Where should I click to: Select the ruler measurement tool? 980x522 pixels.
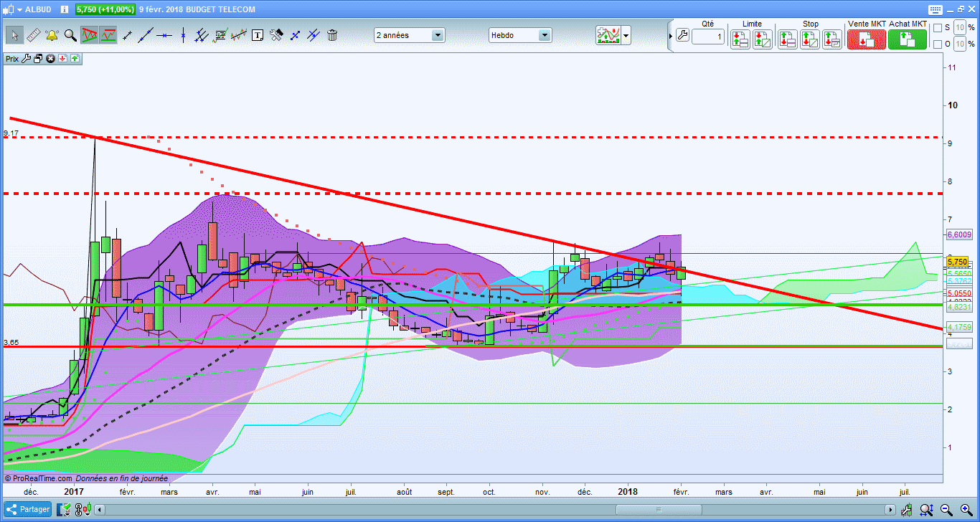(x=33, y=34)
